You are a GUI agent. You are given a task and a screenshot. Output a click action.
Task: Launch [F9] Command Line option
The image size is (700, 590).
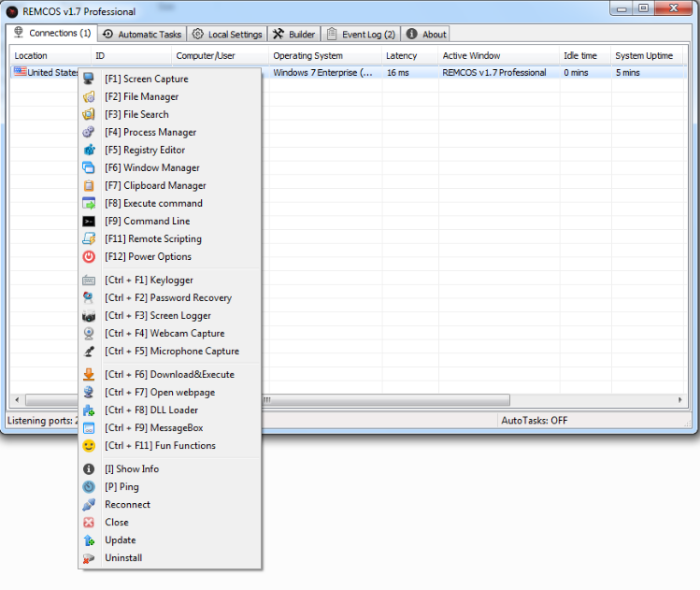170,221
